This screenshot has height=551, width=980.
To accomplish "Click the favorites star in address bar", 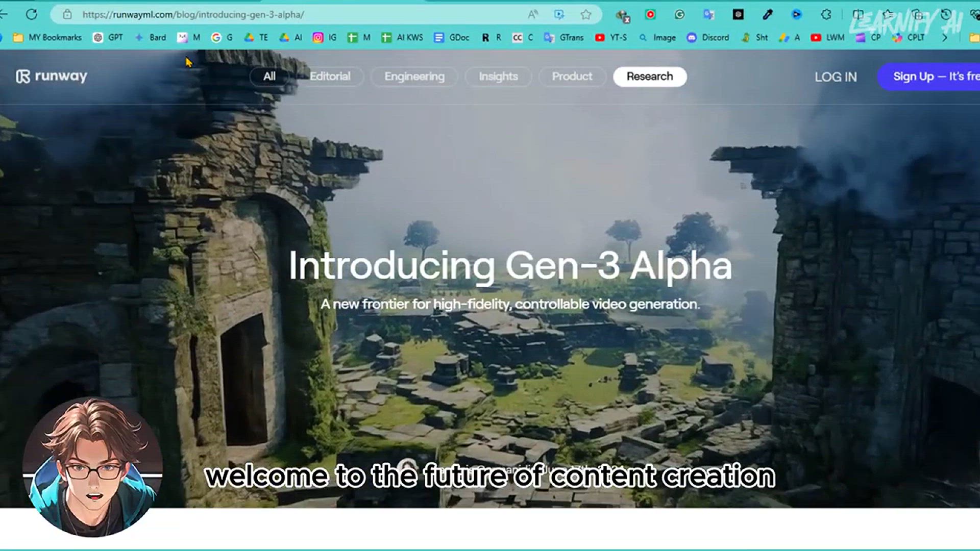I will [x=586, y=14].
